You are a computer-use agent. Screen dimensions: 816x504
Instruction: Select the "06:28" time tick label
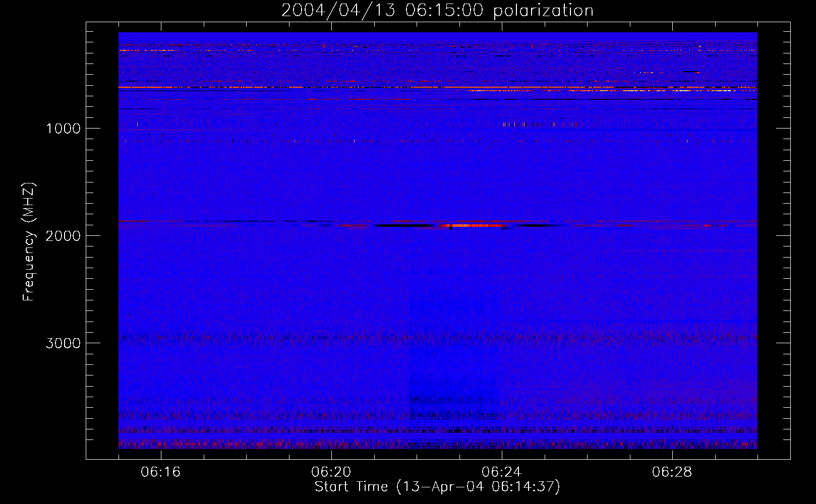[x=672, y=472]
